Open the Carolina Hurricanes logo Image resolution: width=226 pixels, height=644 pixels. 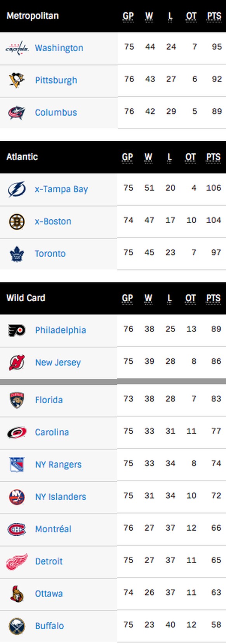17,432
